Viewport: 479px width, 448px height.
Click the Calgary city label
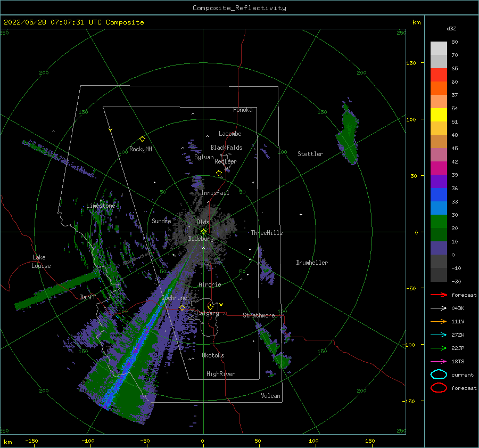(x=208, y=313)
